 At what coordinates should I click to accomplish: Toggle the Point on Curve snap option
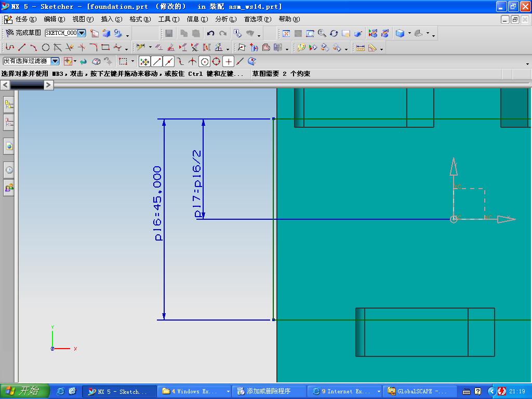click(x=240, y=61)
